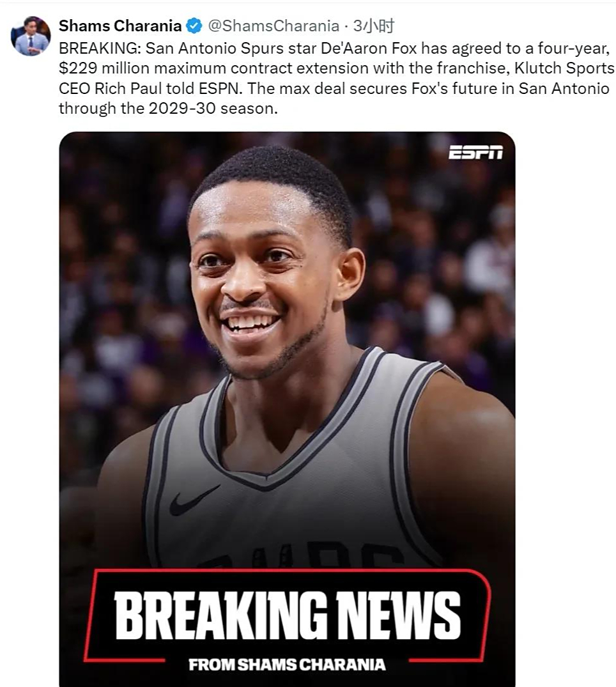Click the Nike swoosh on the jersey
This screenshot has height=687, width=616.
tap(194, 500)
